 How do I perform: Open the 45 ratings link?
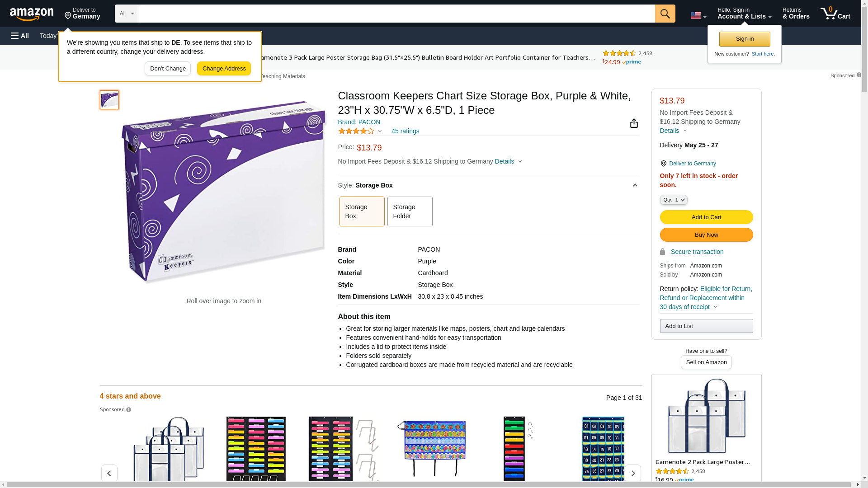click(405, 131)
